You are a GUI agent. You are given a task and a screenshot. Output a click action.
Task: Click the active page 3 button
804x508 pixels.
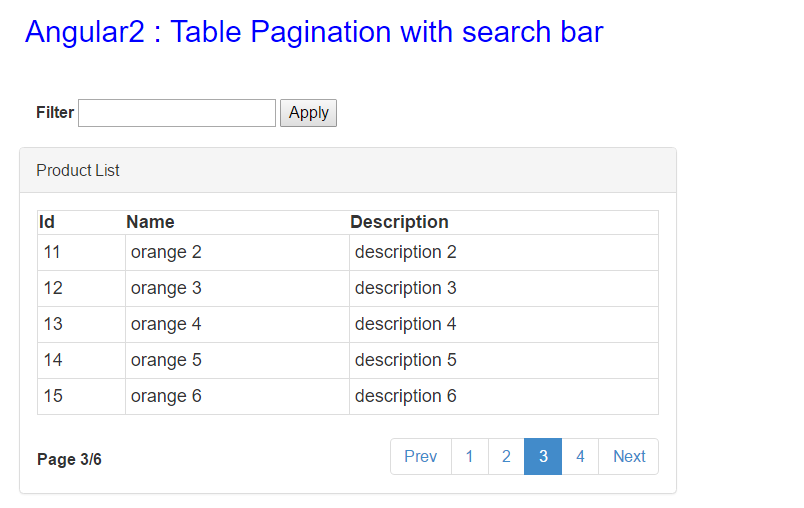[x=543, y=456]
